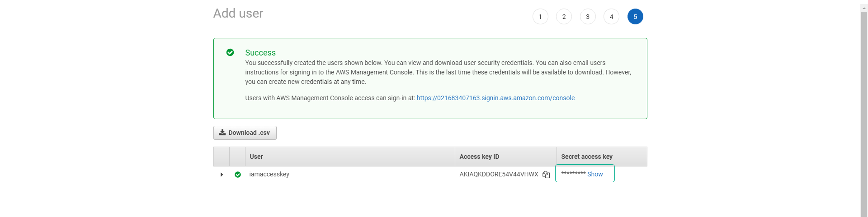Screen dimensions: 868x217
Task: Go to step 3 of Add user
Action: pos(588,17)
